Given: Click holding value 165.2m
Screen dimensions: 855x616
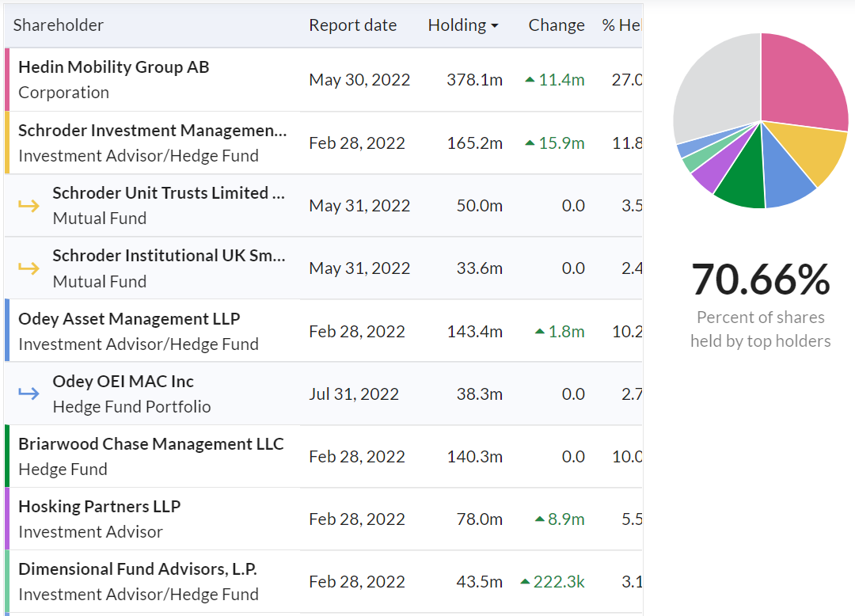Looking at the screenshot, I should (x=474, y=143).
